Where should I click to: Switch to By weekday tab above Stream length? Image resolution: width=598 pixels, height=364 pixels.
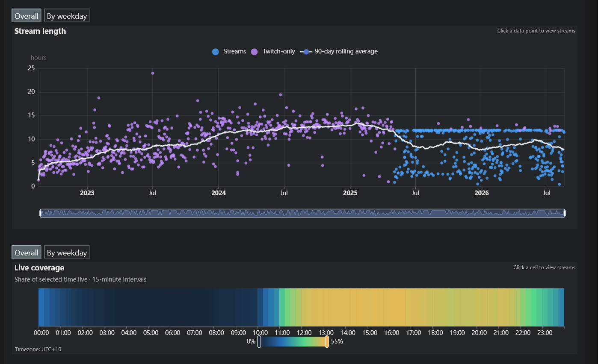tap(67, 16)
